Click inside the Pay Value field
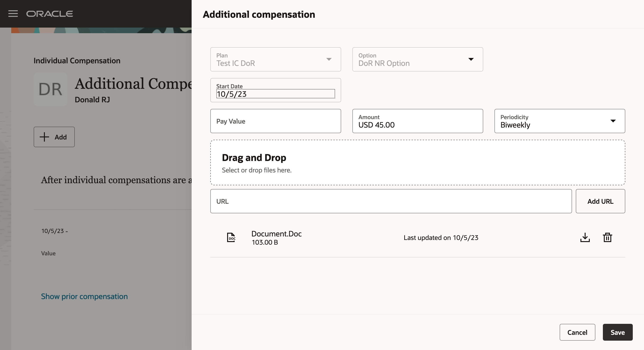The width and height of the screenshot is (644, 350). point(275,121)
